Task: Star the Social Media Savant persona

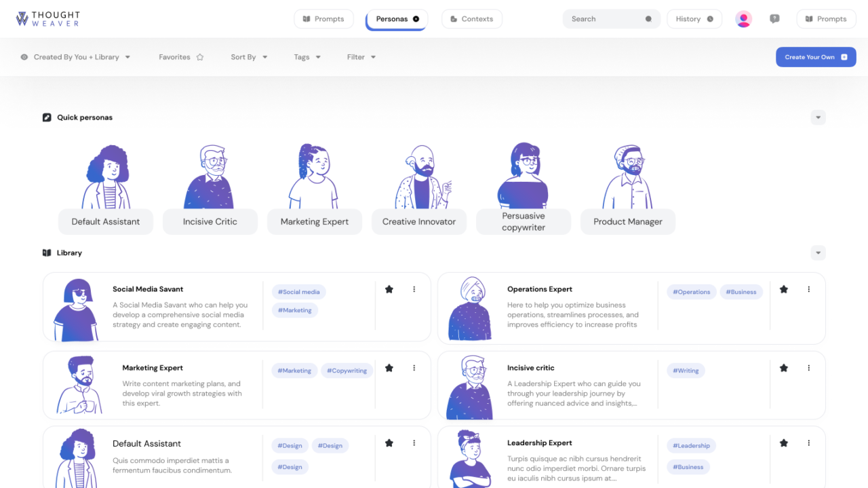Action: click(x=389, y=288)
